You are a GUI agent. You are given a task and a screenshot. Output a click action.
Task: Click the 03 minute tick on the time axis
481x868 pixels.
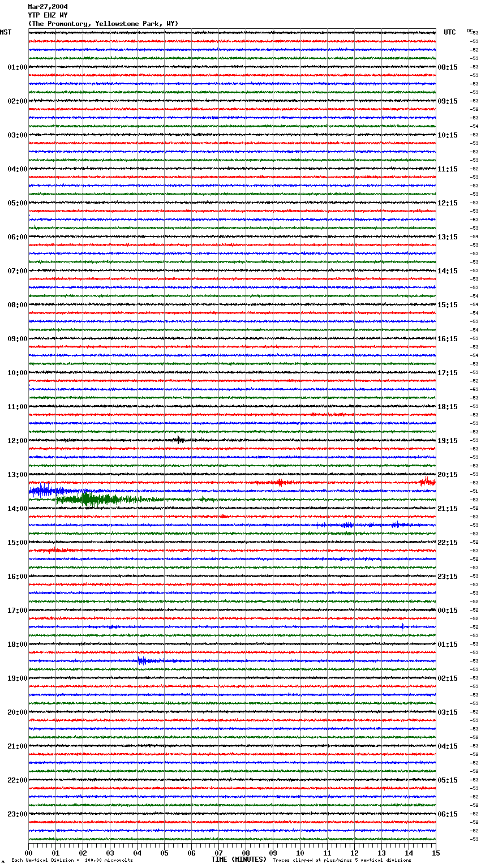click(x=110, y=853)
